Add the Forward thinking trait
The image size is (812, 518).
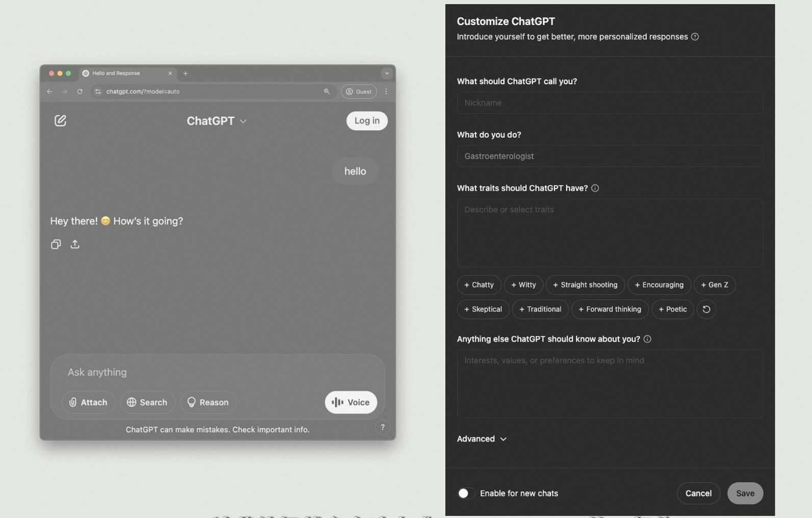tap(610, 309)
